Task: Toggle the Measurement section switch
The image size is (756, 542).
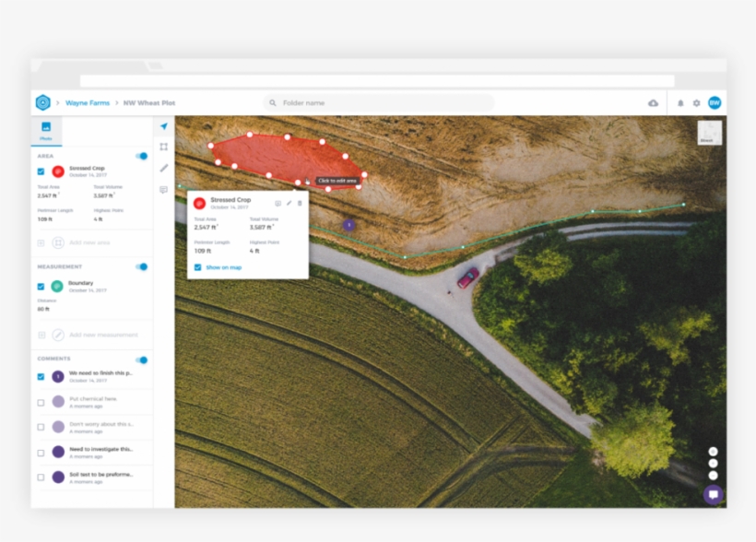Action: [142, 266]
